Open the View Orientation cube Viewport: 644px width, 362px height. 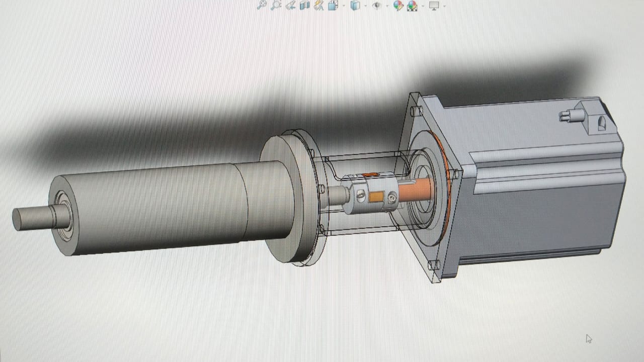click(333, 5)
